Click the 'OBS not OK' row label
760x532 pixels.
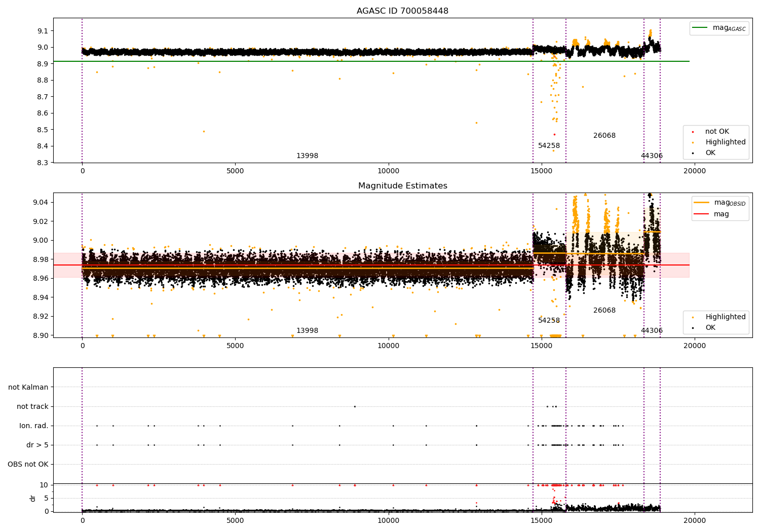click(x=28, y=464)
